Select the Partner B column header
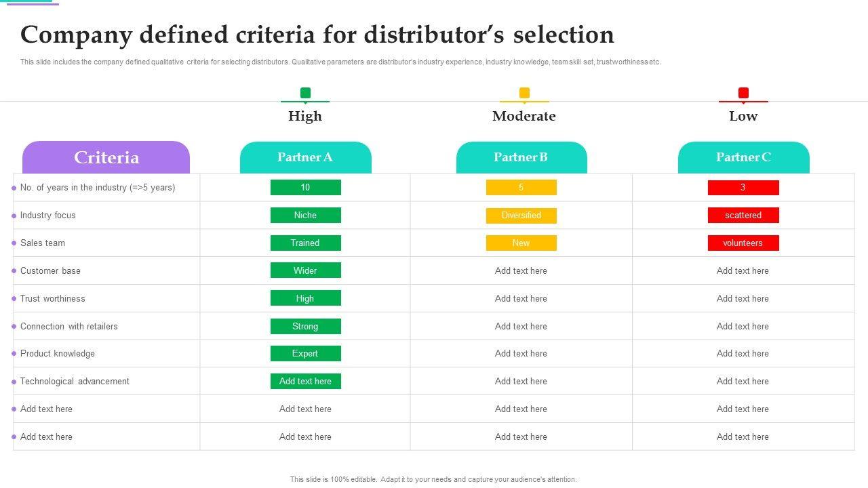868x488 pixels. pyautogui.click(x=521, y=157)
